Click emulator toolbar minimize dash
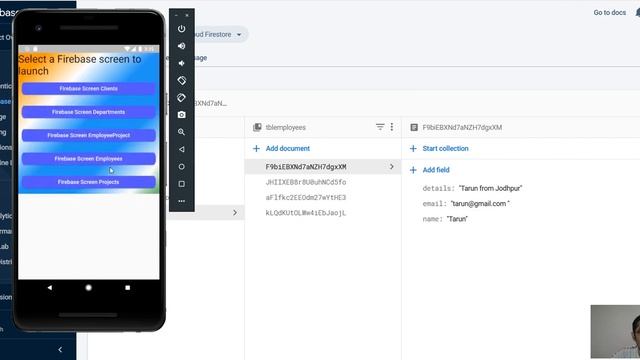The width and height of the screenshot is (640, 360). [176, 16]
